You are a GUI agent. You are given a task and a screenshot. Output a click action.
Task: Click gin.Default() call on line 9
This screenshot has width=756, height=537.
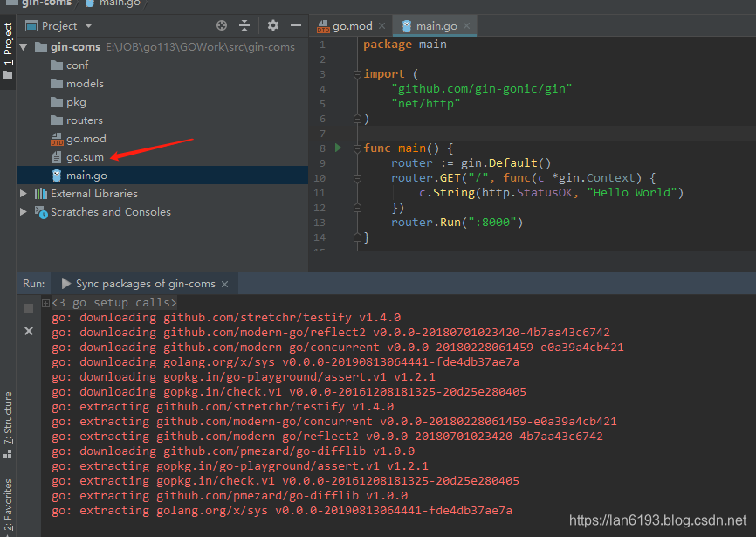click(505, 163)
